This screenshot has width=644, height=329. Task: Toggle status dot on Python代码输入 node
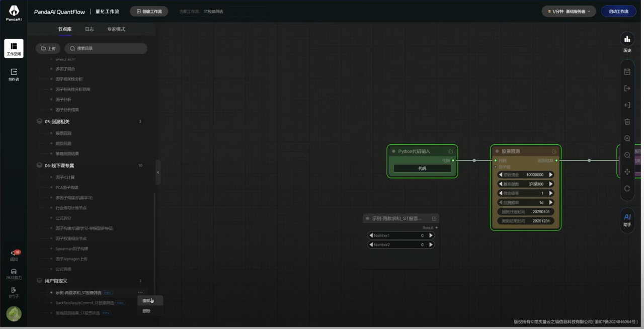pos(393,151)
